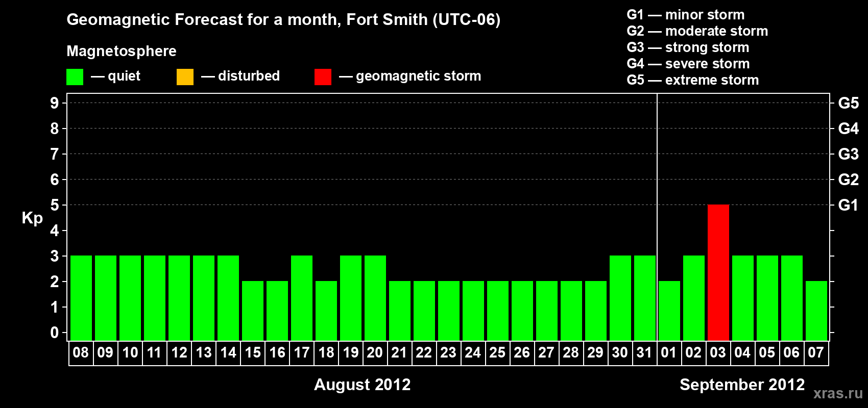The height and width of the screenshot is (408, 868).
Task: Click the Kp axis label
Action: (x=32, y=218)
